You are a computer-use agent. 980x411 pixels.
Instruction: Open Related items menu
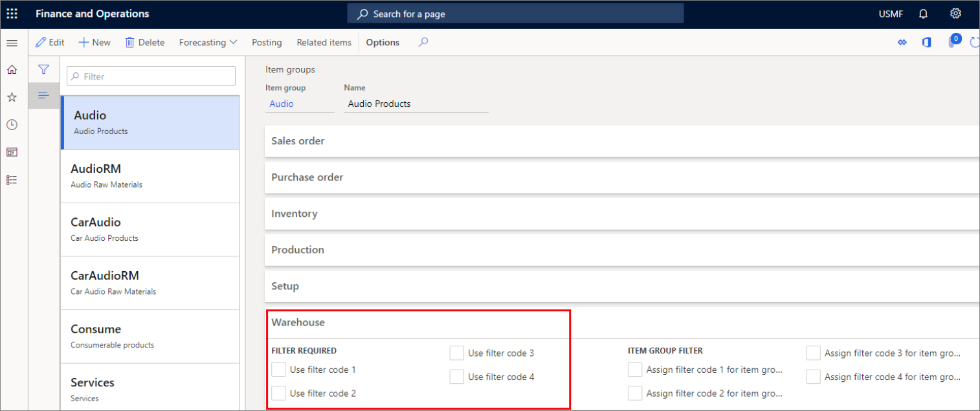click(324, 42)
